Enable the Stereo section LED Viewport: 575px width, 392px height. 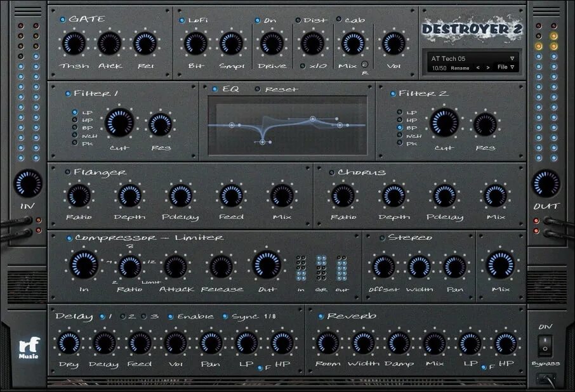[x=382, y=238]
